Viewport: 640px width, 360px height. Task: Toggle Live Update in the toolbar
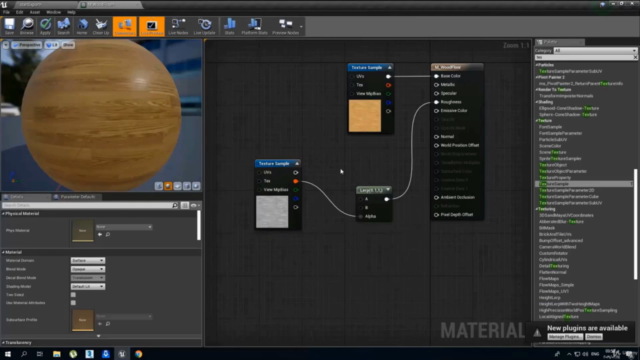(204, 27)
